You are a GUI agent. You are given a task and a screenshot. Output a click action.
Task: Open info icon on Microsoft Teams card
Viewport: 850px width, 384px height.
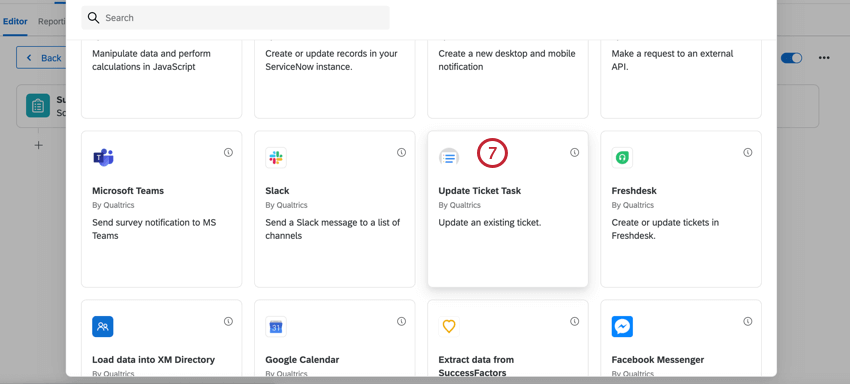(x=228, y=153)
